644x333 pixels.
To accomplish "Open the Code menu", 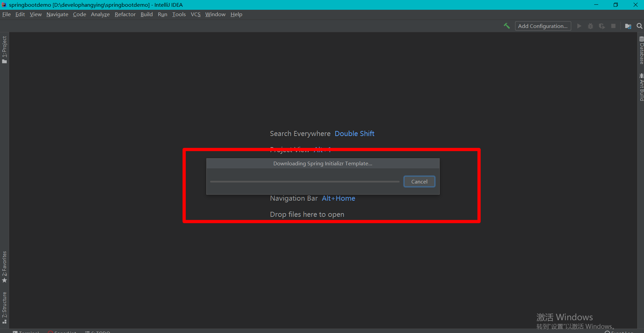I will (79, 14).
